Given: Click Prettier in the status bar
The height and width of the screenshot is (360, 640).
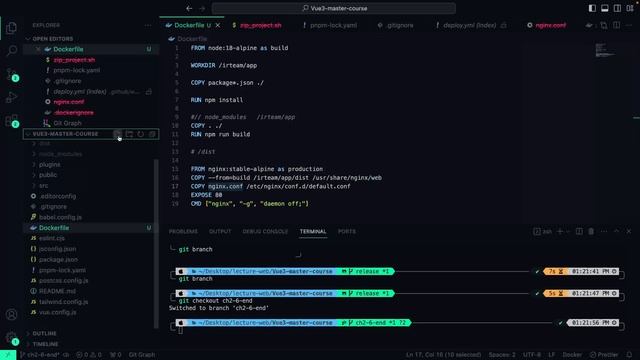Looking at the screenshot, I should (604, 355).
